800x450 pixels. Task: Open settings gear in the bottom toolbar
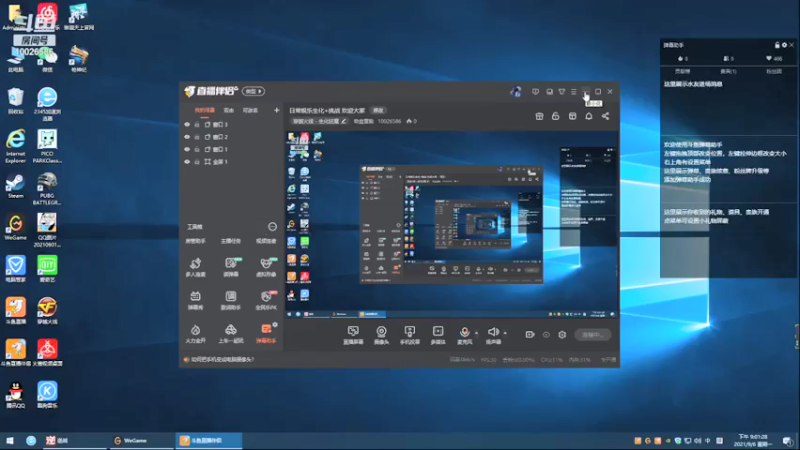click(562, 335)
